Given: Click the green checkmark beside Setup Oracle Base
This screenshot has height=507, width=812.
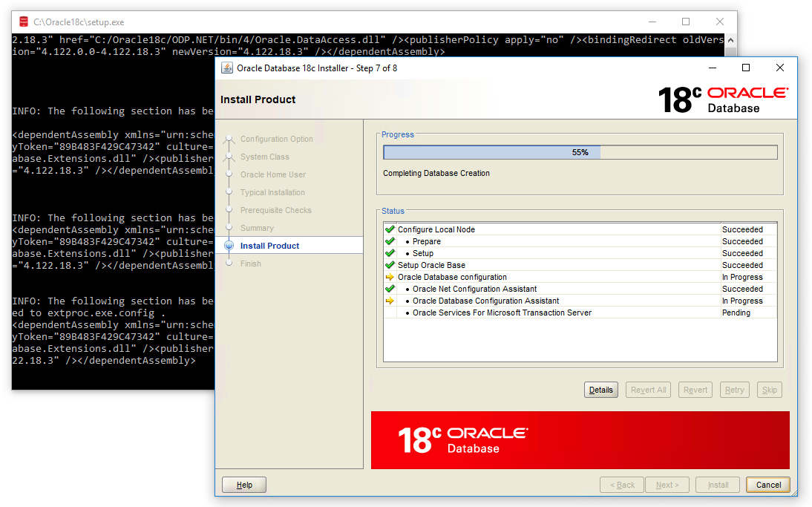Looking at the screenshot, I should 390,264.
